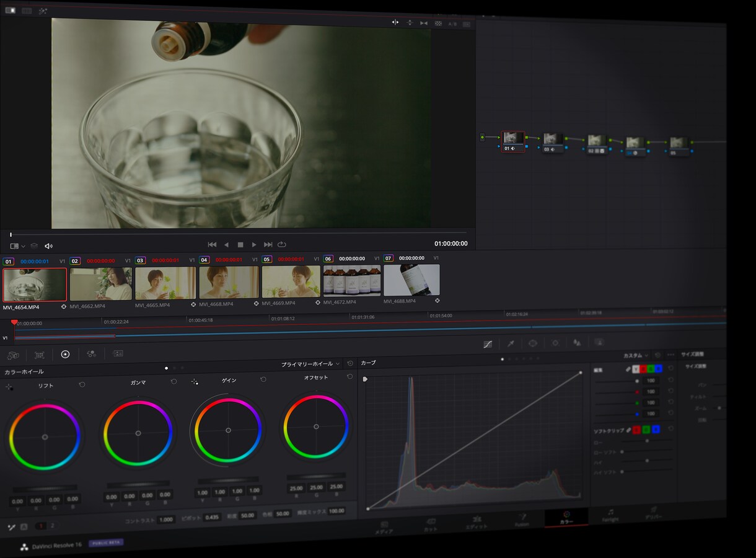
Task: Open カスタム curve type dropdown
Action: pyautogui.click(x=636, y=355)
